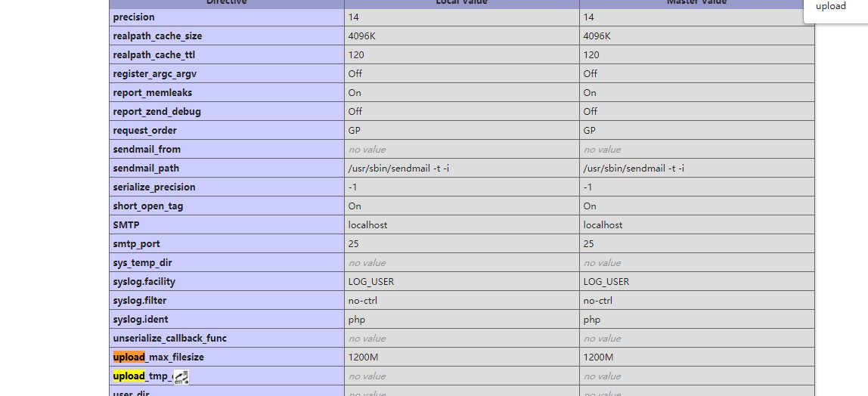The height and width of the screenshot is (396, 868).
Task: Select the SMTP local value localhost
Action: pyautogui.click(x=367, y=224)
